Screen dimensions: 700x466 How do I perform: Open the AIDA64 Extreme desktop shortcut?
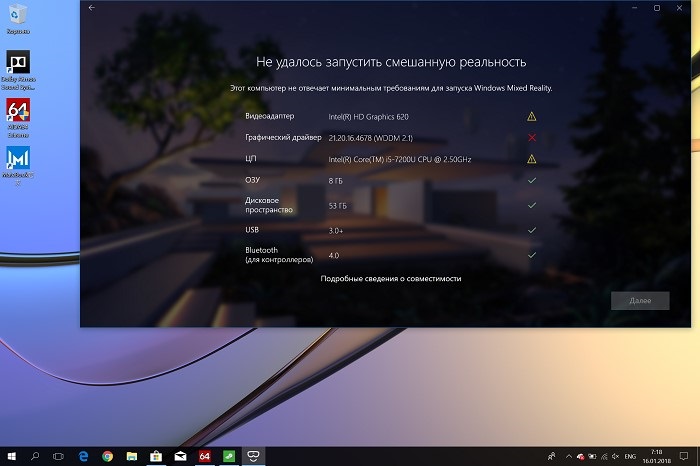coord(18,118)
